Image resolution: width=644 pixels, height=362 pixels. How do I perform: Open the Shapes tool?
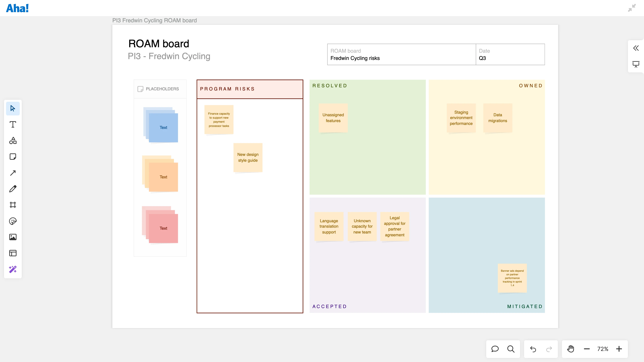click(13, 141)
